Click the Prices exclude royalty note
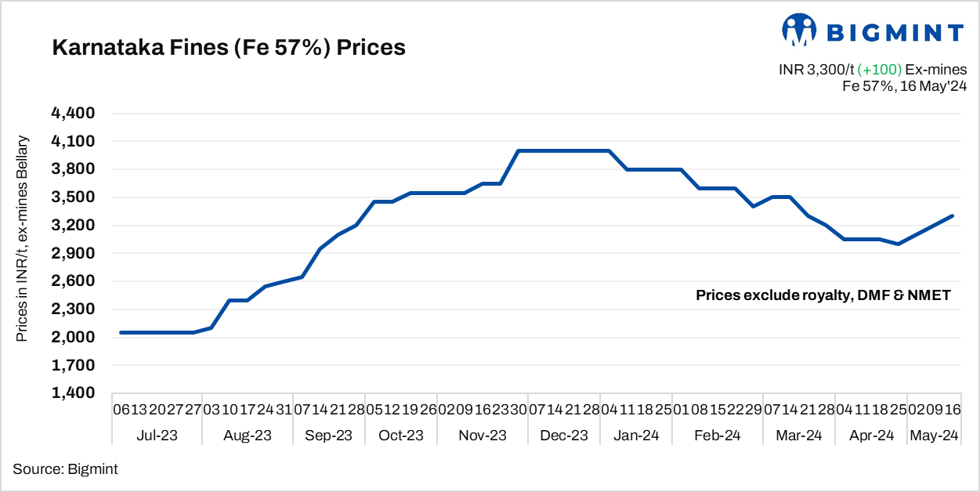Screen dimensions: 980x492 point(823,295)
